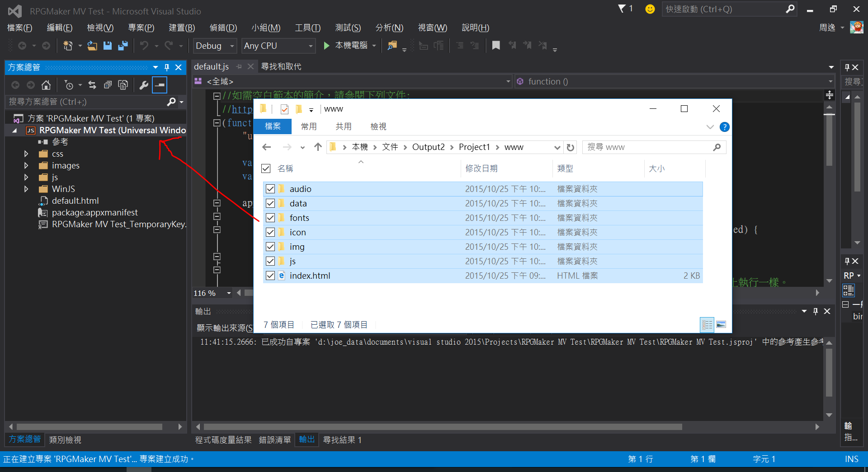Click Preview Selected Items icon in Solution Explorer

pos(160,85)
